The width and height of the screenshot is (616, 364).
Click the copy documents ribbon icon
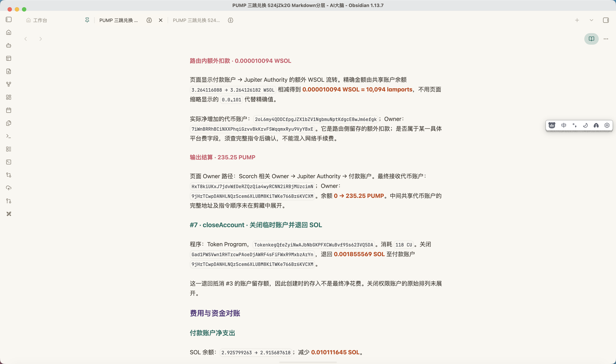pyautogui.click(x=9, y=123)
